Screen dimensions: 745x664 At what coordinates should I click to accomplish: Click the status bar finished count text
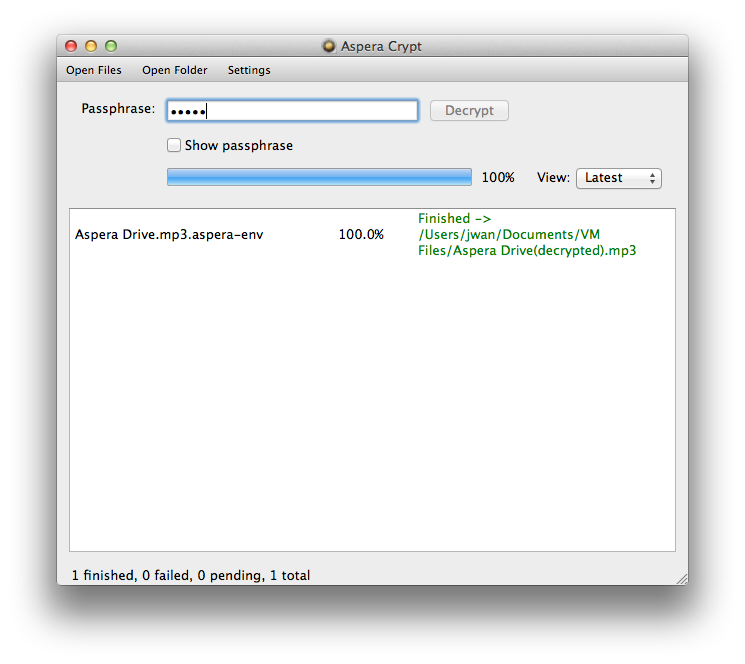click(190, 575)
